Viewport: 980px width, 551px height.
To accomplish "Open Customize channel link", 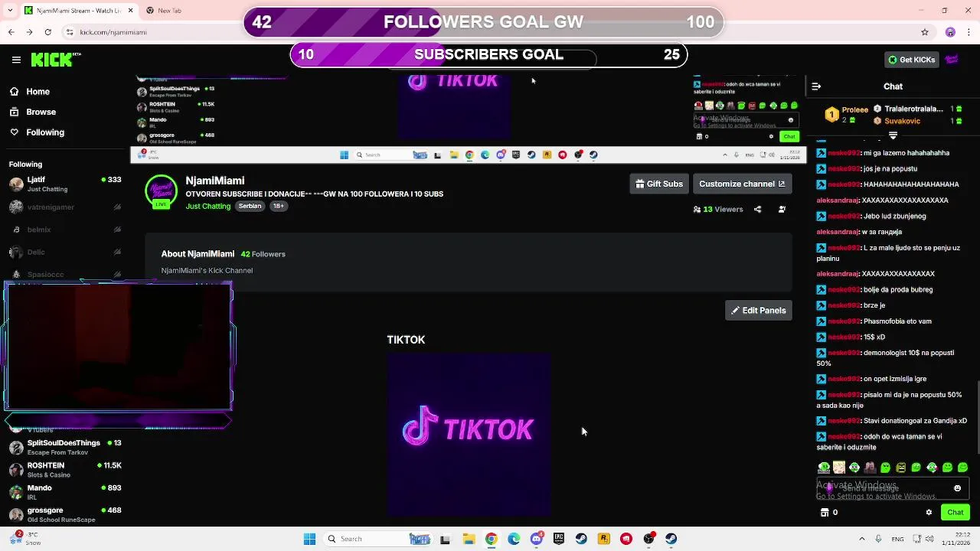I will click(742, 184).
